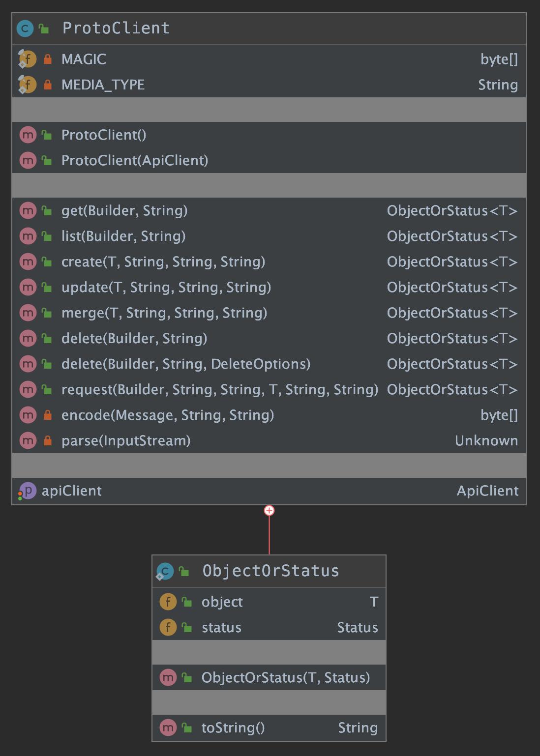The width and height of the screenshot is (540, 756).
Task: Click the inner class plus connector
Action: click(x=269, y=511)
